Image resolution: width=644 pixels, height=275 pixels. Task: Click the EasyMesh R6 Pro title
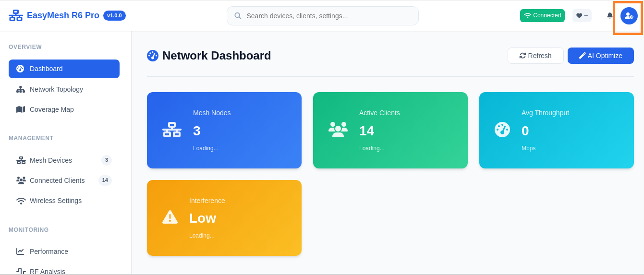pyautogui.click(x=63, y=15)
